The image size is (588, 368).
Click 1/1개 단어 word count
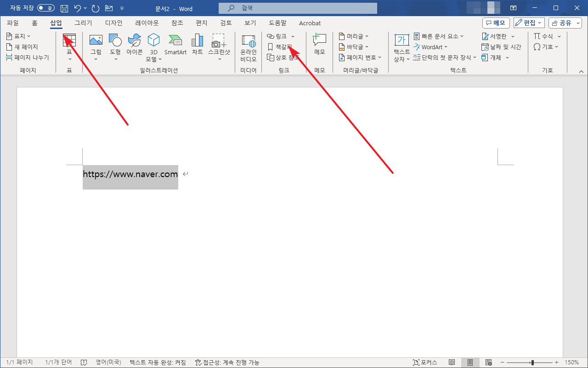tap(58, 362)
